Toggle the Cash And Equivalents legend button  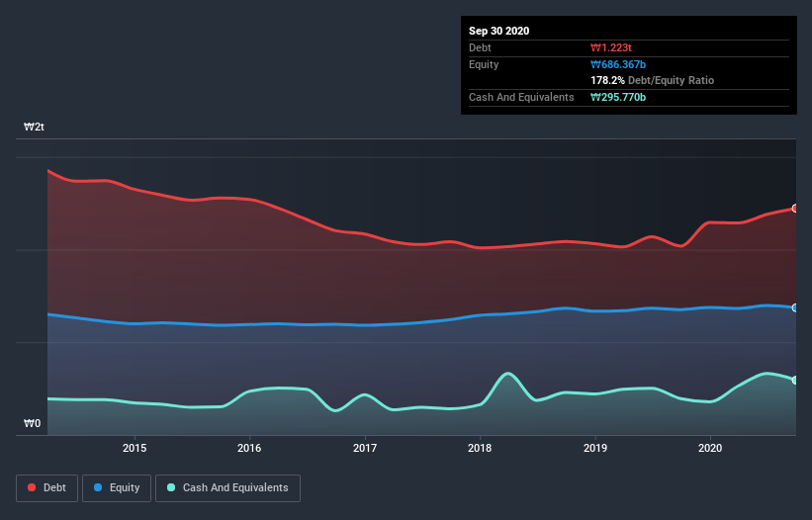click(227, 488)
